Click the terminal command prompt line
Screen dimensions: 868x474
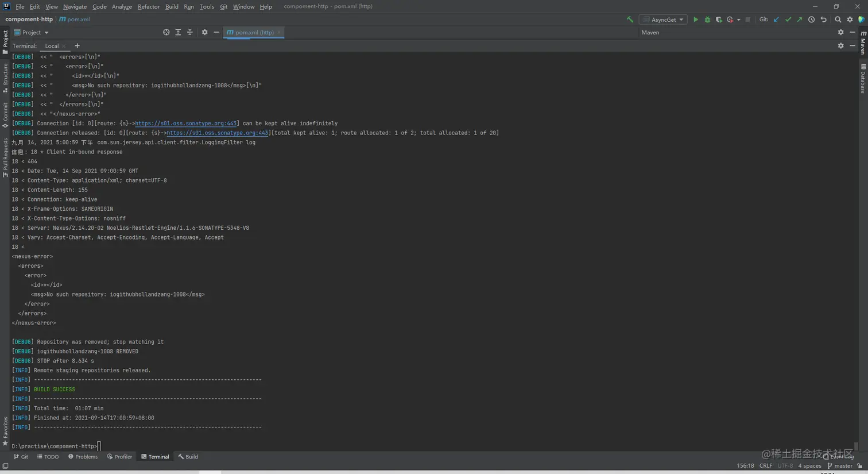coord(55,446)
